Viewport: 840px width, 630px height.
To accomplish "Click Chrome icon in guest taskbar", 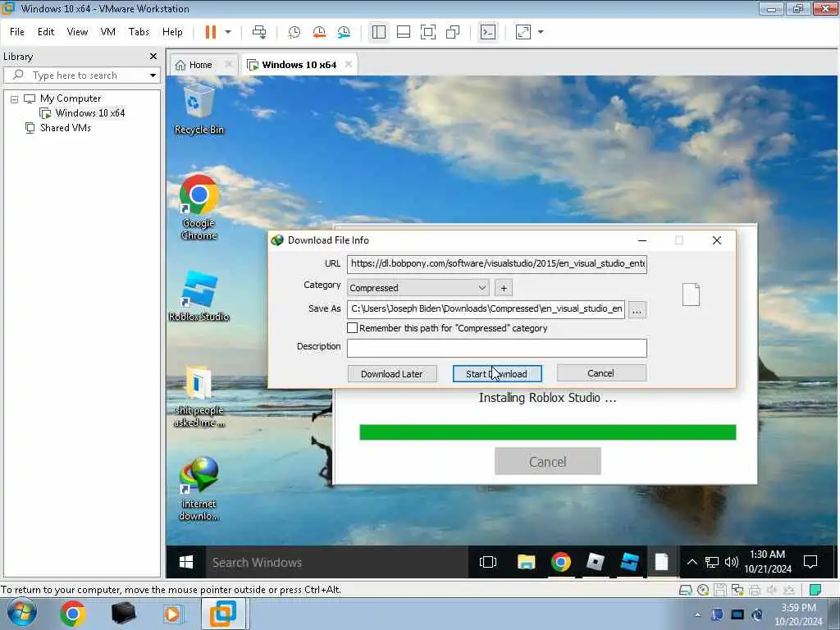I will point(560,562).
